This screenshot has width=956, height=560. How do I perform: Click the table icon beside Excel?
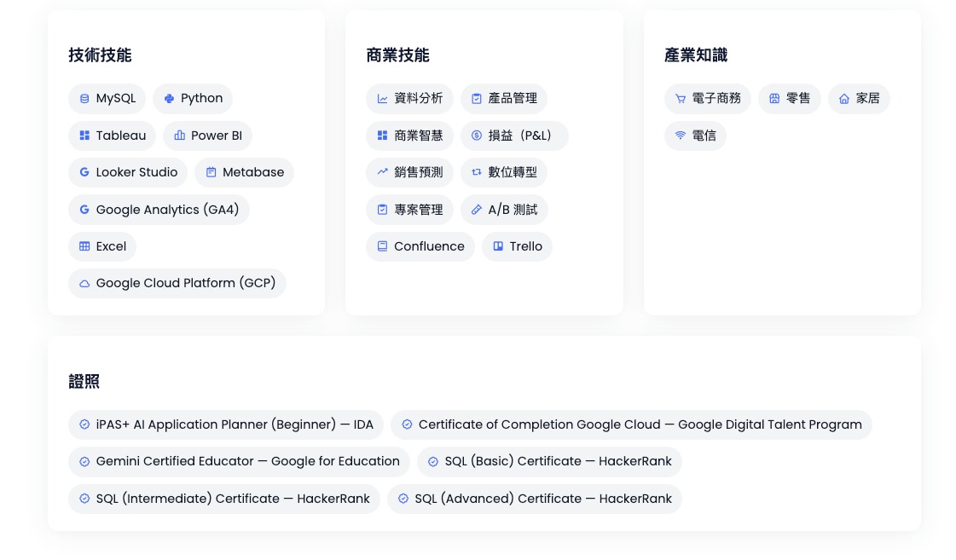pos(84,246)
